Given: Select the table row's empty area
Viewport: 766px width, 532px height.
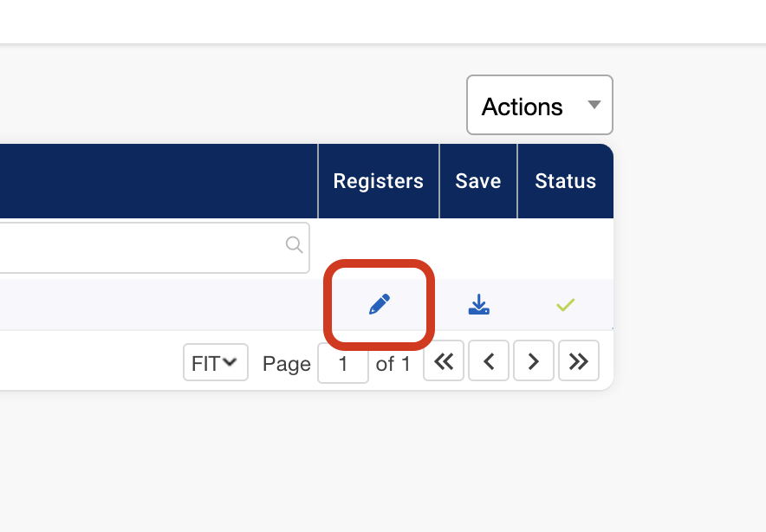Looking at the screenshot, I should pos(156,304).
